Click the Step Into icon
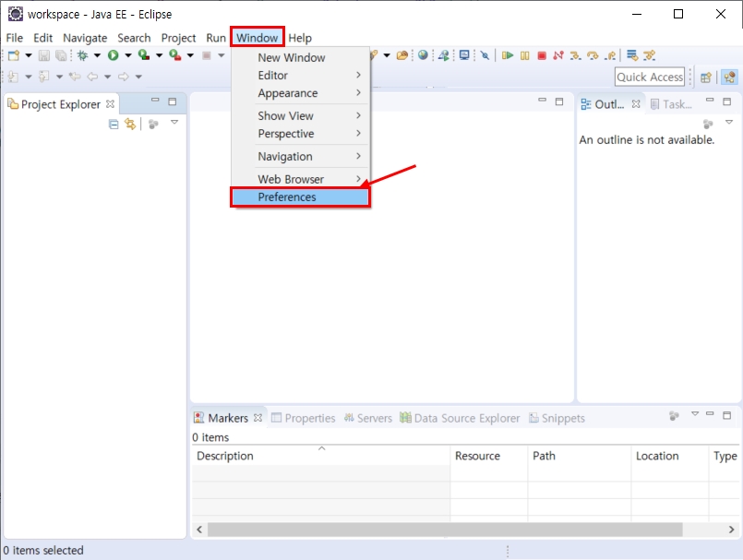The height and width of the screenshot is (560, 743). (575, 55)
